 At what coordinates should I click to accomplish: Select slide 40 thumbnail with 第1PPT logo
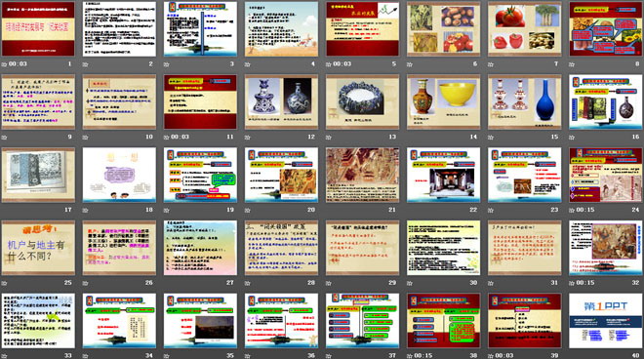tap(605, 321)
